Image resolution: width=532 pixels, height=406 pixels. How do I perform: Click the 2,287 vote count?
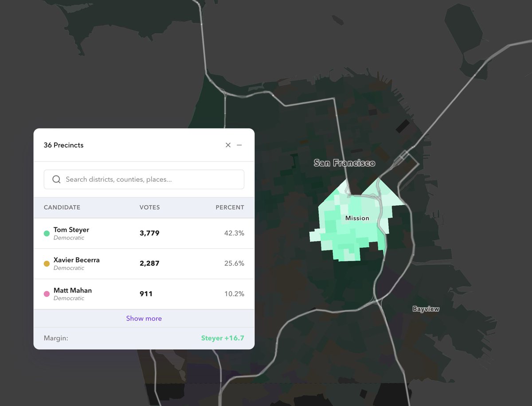click(149, 263)
